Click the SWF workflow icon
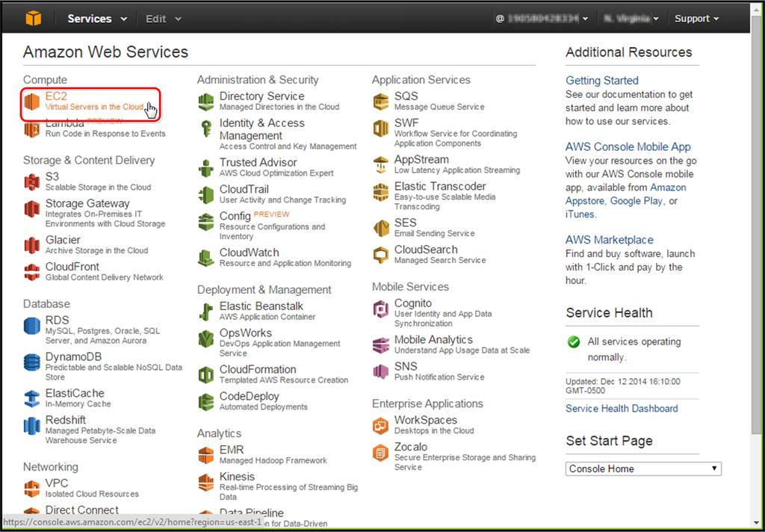Viewport: 765px width, 532px height. (x=381, y=129)
